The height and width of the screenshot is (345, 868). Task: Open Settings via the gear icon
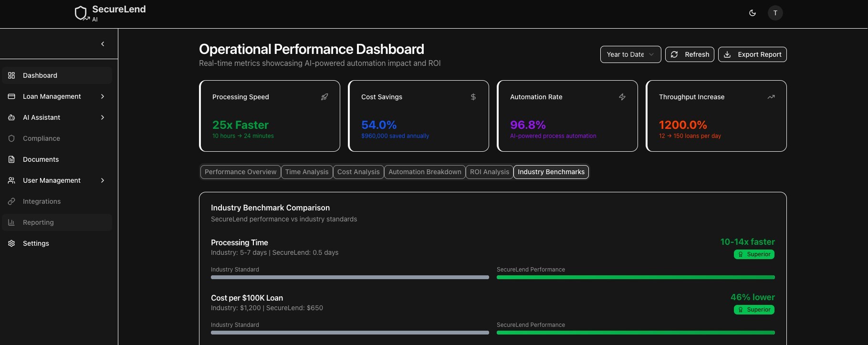point(11,243)
